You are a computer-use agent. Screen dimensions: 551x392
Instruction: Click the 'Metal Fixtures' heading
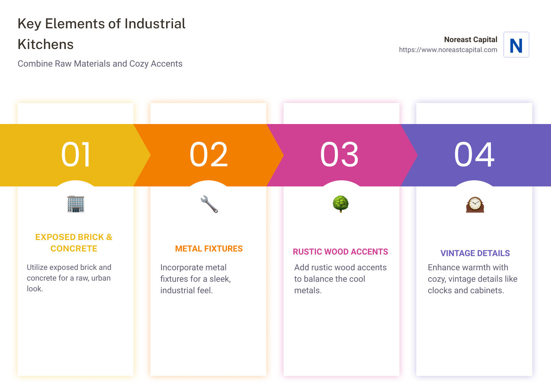tap(209, 249)
